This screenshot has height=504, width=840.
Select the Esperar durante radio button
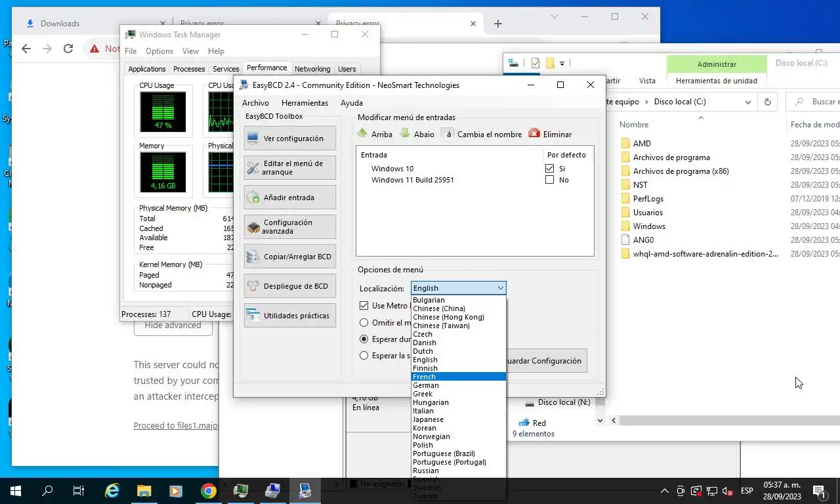(x=364, y=339)
